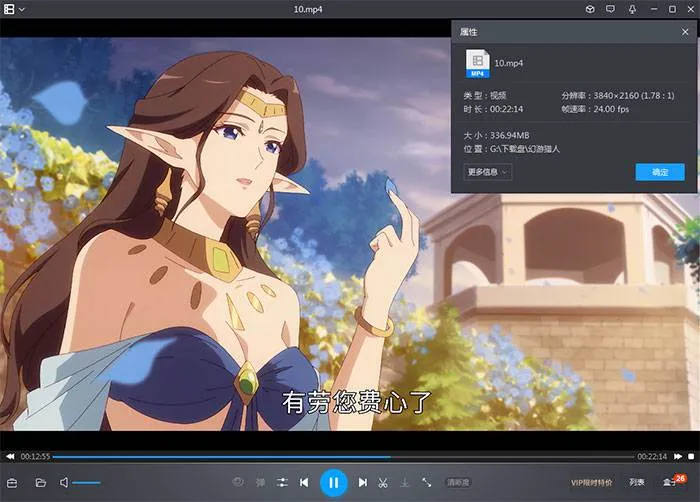
Task: Click the 10.mp4 title in title bar
Action: (308, 9)
